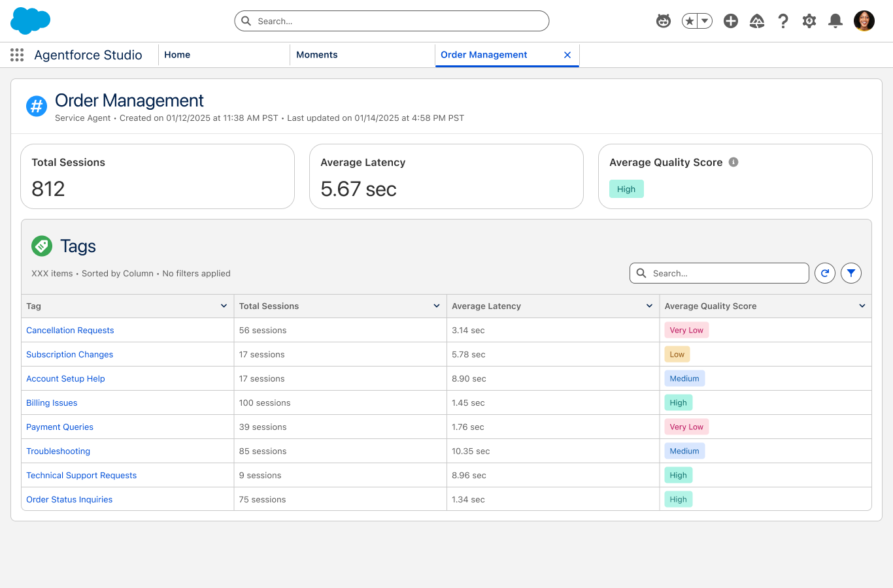This screenshot has height=588, width=893.
Task: Open the global create plus icon
Action: click(731, 21)
